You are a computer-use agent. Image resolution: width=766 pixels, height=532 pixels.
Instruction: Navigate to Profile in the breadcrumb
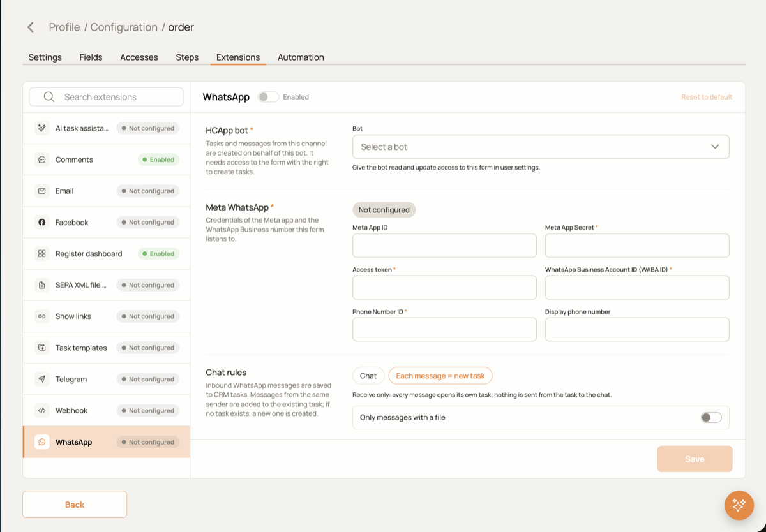coord(64,27)
